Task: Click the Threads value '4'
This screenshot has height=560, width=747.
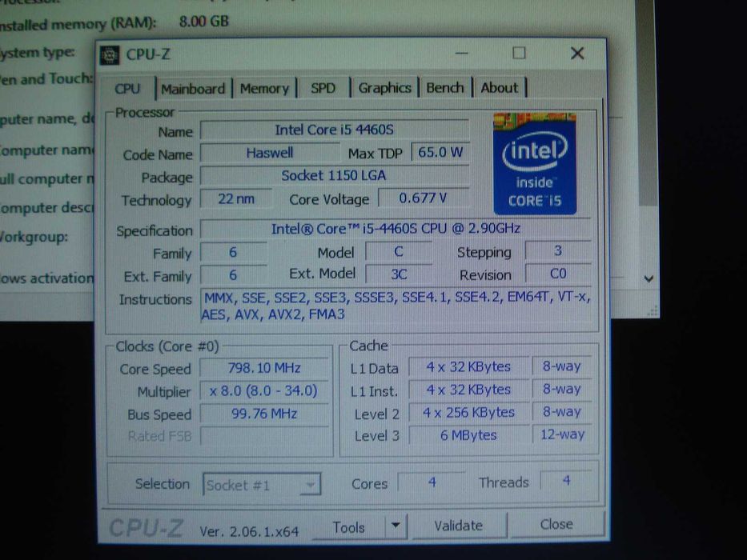Action: 566,481
